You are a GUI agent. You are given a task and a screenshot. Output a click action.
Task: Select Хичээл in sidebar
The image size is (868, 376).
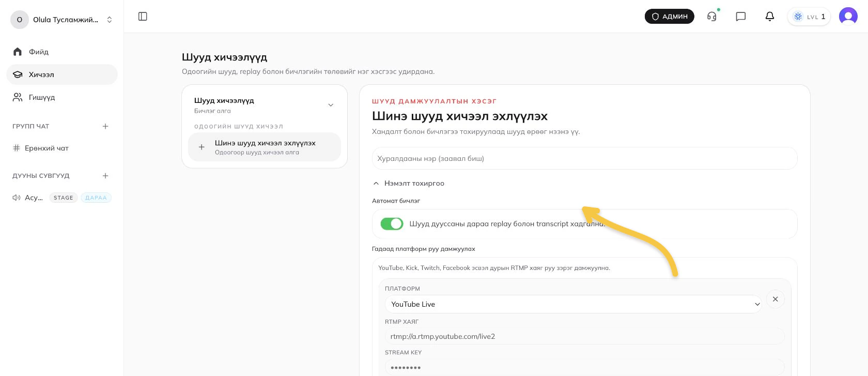[62, 74]
